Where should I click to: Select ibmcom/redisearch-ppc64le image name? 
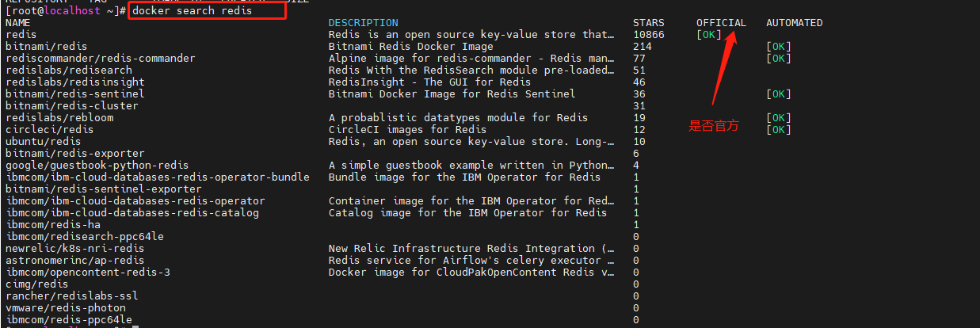[x=84, y=237]
